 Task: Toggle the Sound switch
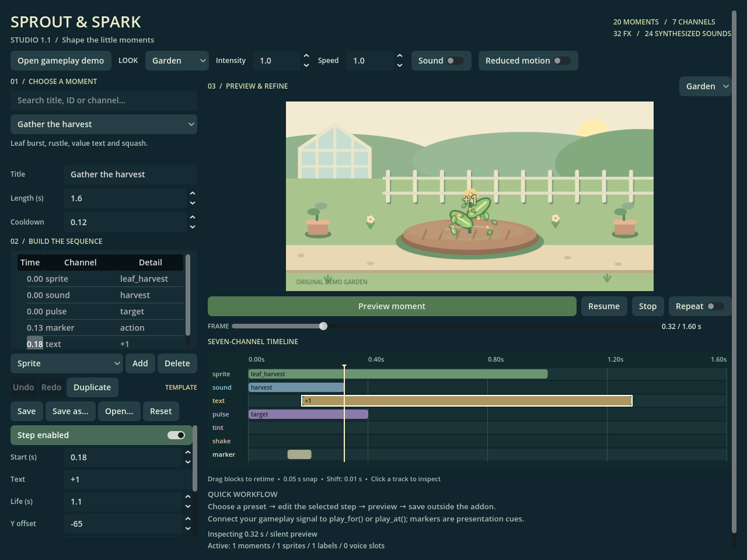(x=441, y=61)
